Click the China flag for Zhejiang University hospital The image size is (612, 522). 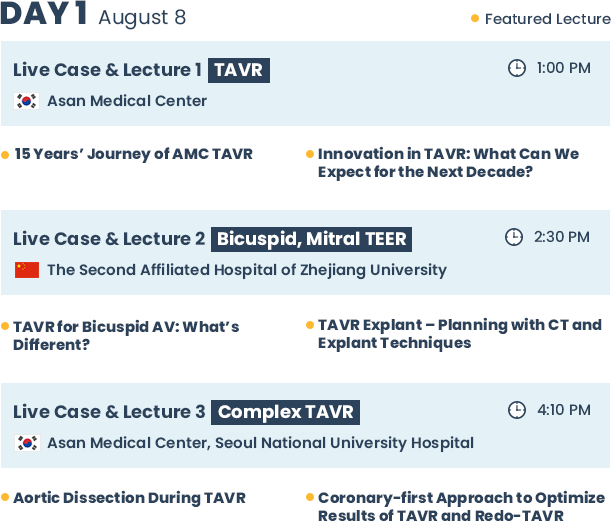pos(27,270)
